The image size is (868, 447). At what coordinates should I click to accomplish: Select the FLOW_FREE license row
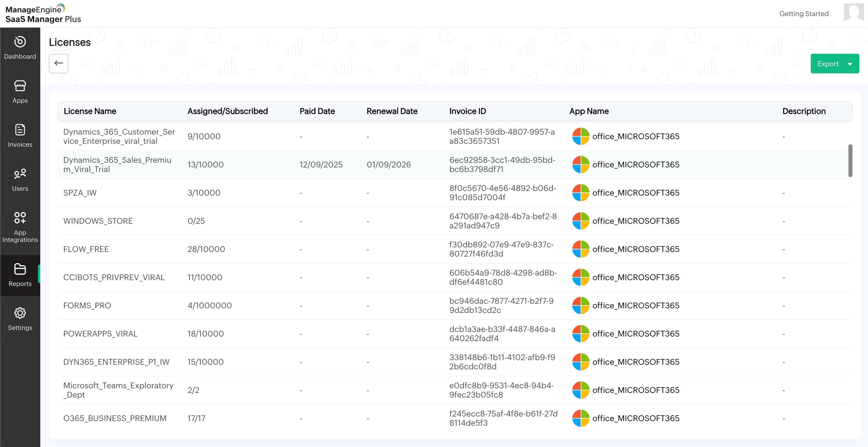[x=86, y=249]
